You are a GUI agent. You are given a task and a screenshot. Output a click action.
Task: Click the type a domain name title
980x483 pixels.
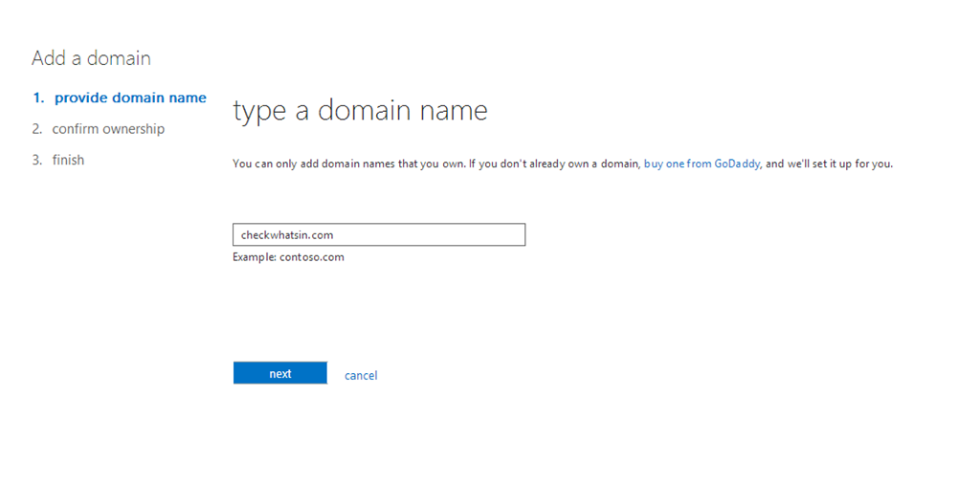pos(360,110)
